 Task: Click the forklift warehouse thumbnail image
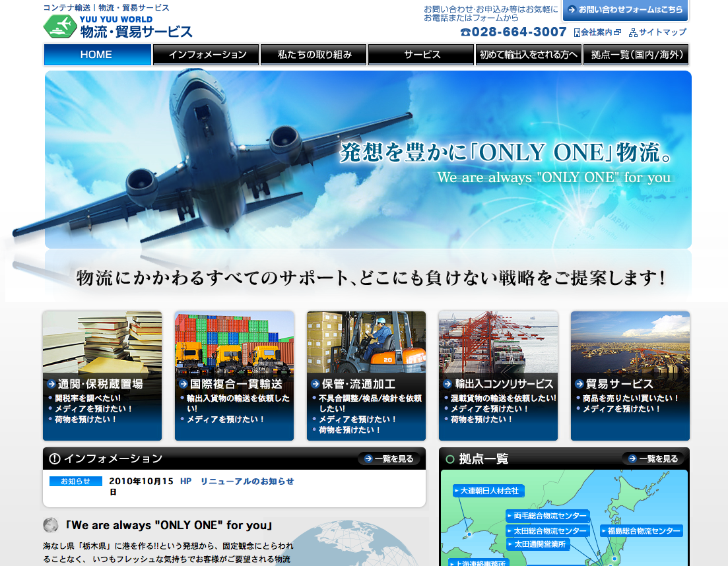coord(366,342)
